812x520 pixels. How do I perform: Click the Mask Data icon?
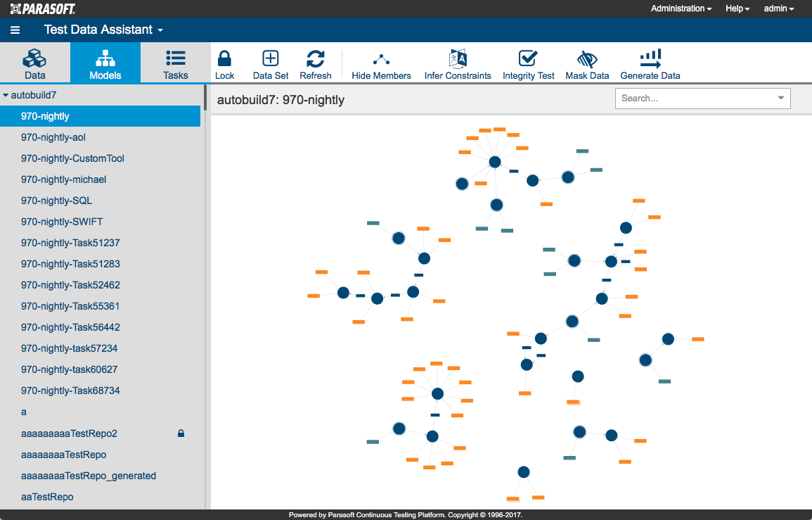coord(587,59)
